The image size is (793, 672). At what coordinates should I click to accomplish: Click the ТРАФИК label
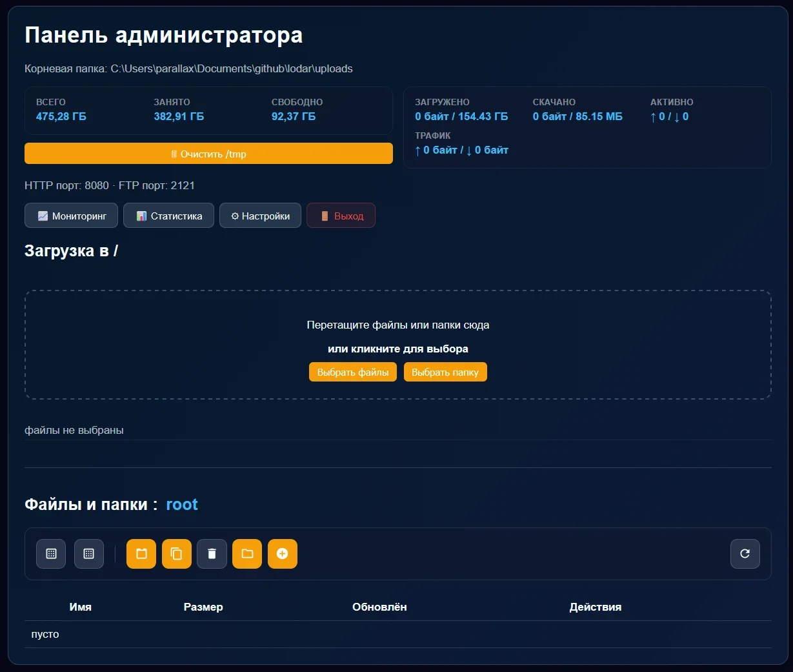tap(433, 136)
